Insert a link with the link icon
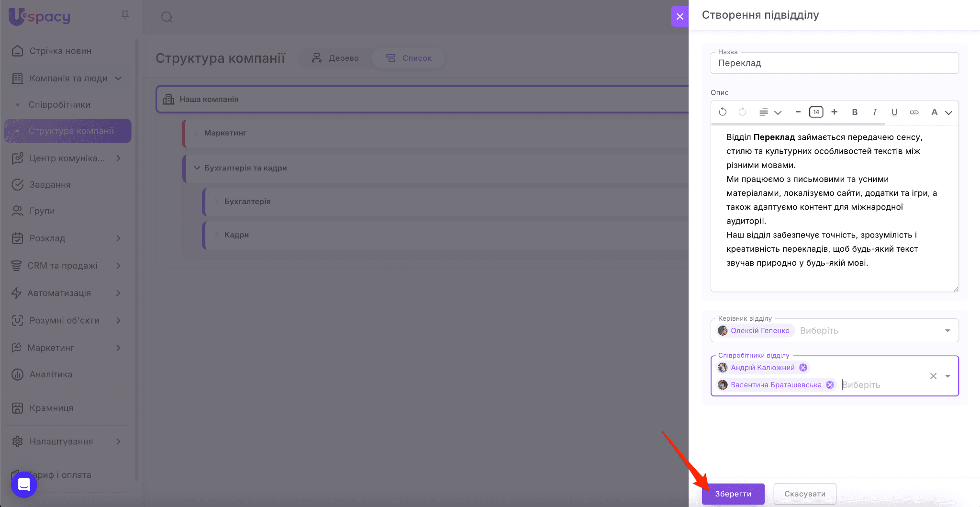The image size is (980, 507). click(914, 112)
